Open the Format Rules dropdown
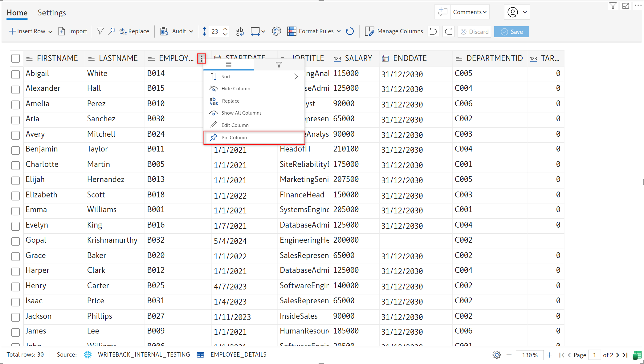644x364 pixels. point(339,31)
